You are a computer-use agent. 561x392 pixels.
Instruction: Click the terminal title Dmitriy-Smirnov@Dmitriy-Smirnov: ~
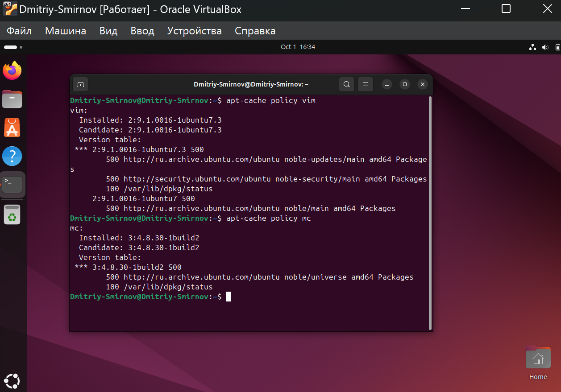coord(251,84)
